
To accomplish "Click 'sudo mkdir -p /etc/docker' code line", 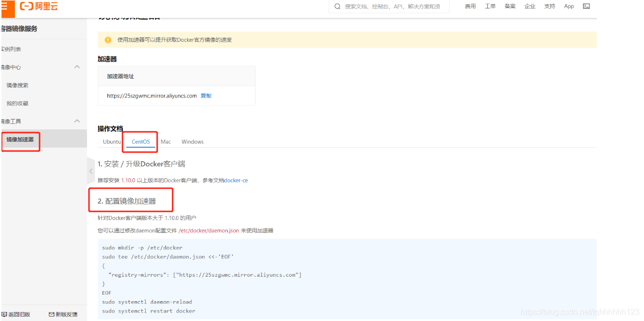I will (142, 247).
